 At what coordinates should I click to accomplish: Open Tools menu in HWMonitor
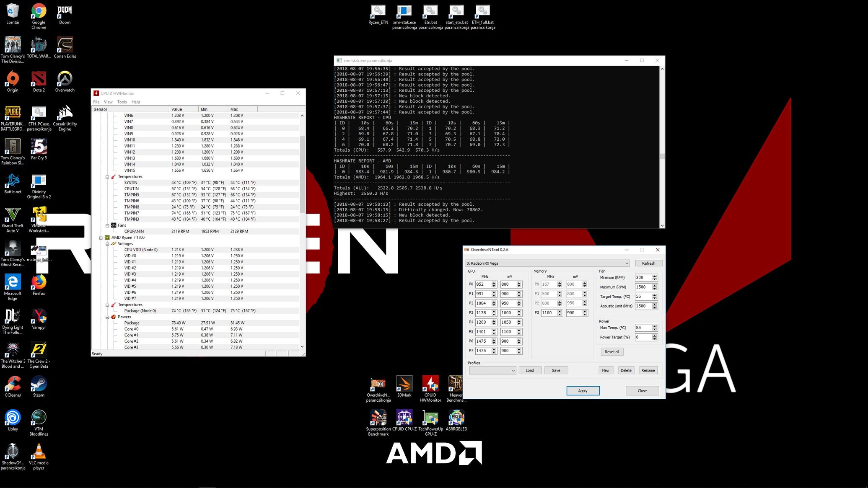(x=122, y=102)
